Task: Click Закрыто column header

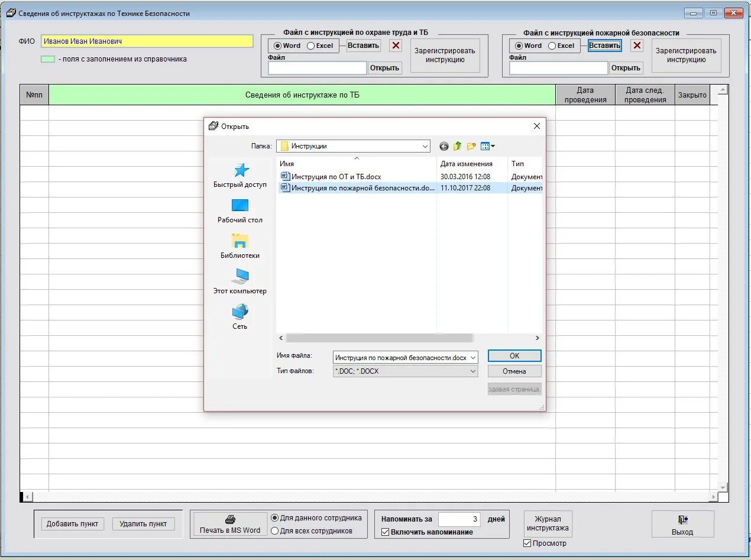Action: tap(692, 95)
